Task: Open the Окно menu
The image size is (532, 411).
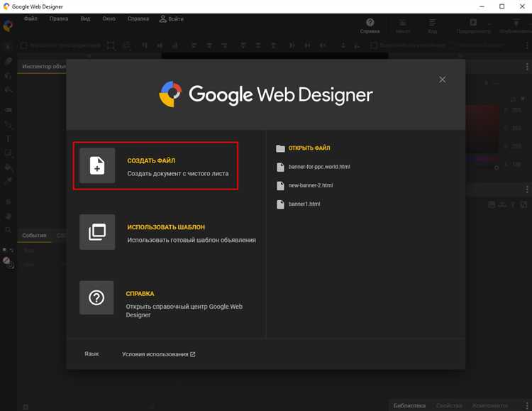Action: pos(109,18)
